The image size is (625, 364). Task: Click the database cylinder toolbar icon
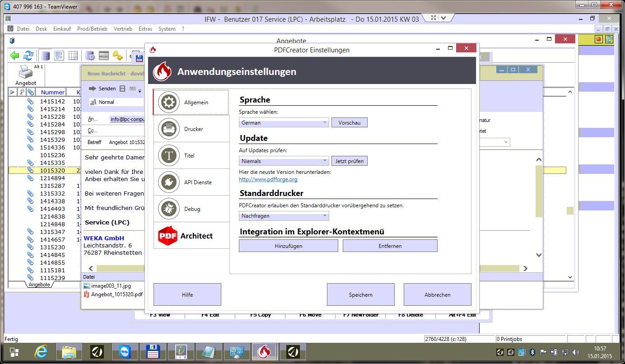pos(46,56)
